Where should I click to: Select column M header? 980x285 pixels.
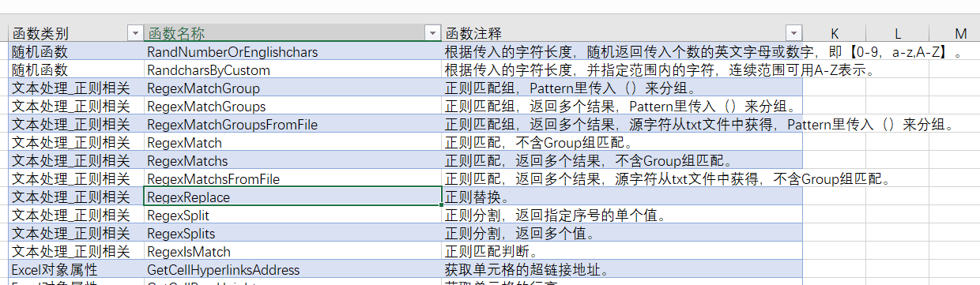[x=961, y=33]
